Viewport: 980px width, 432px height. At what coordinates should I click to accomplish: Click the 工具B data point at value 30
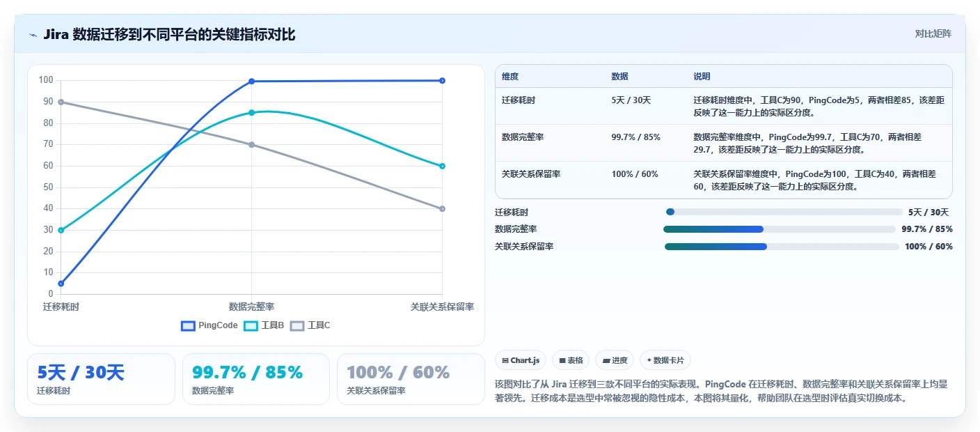pos(61,230)
